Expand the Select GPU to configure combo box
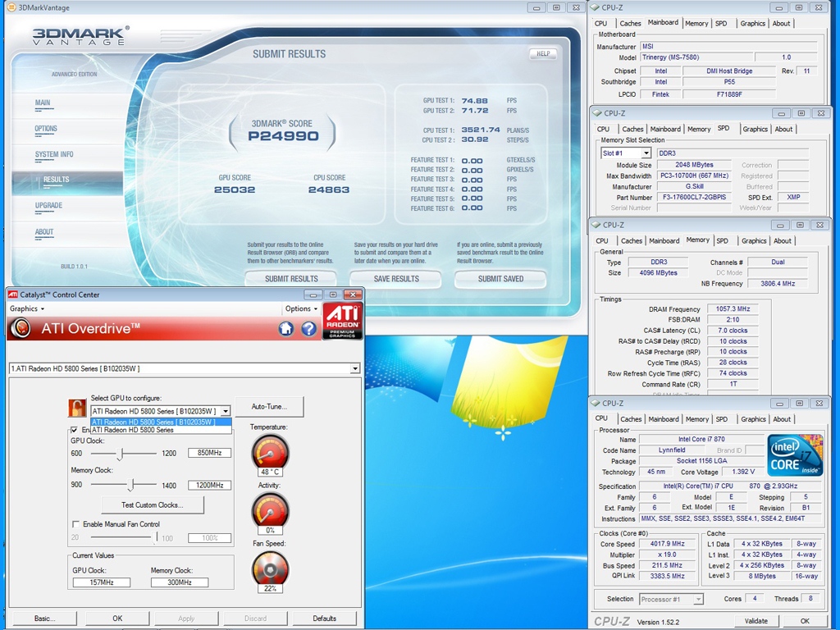The width and height of the screenshot is (840, 630). pos(226,411)
